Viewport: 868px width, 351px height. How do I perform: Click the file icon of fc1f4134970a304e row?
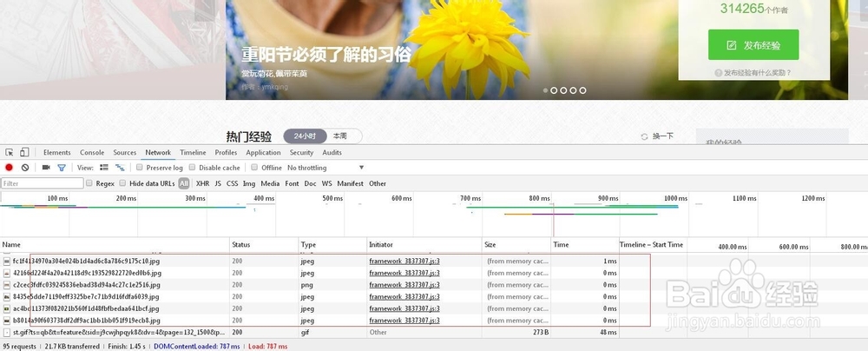point(7,261)
